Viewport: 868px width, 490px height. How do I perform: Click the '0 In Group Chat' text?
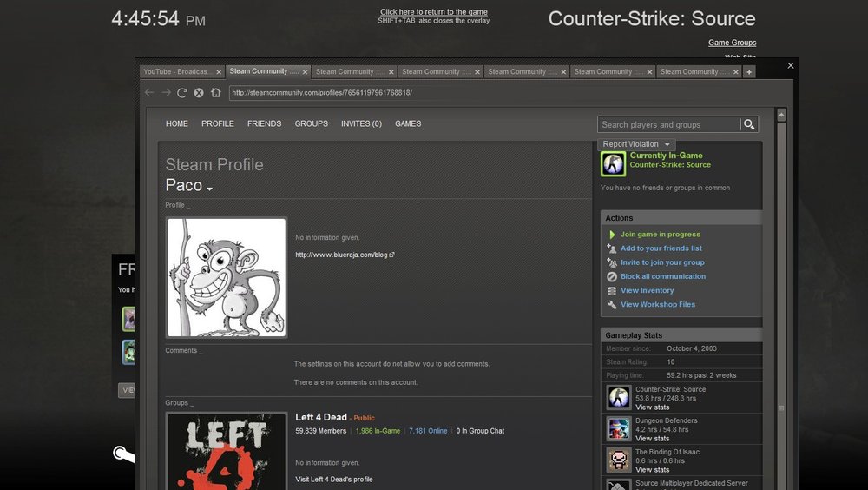pos(480,431)
